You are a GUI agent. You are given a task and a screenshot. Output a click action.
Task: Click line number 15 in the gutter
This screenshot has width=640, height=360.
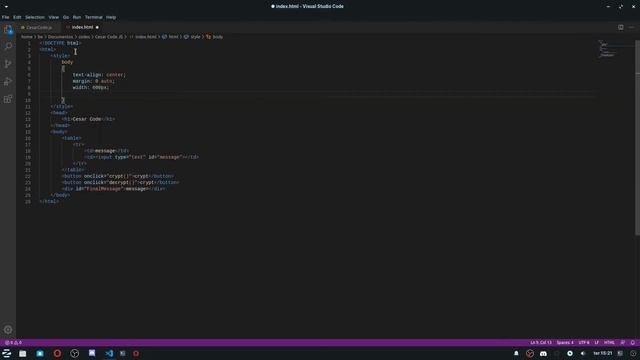28,132
